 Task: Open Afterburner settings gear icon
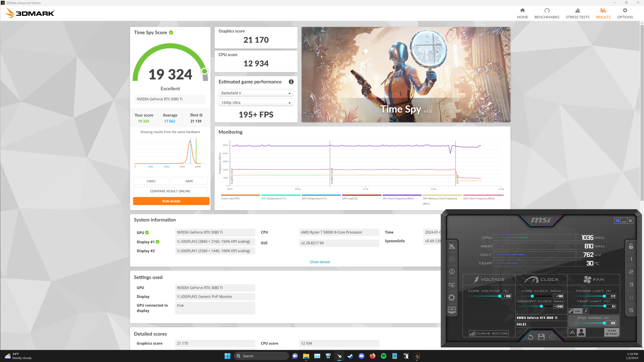coord(452,297)
